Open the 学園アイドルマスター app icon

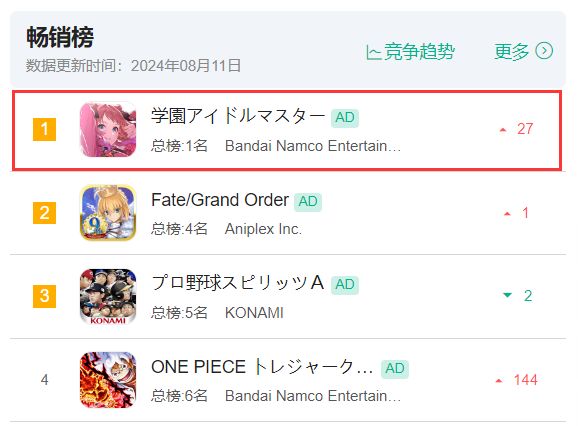(x=108, y=129)
